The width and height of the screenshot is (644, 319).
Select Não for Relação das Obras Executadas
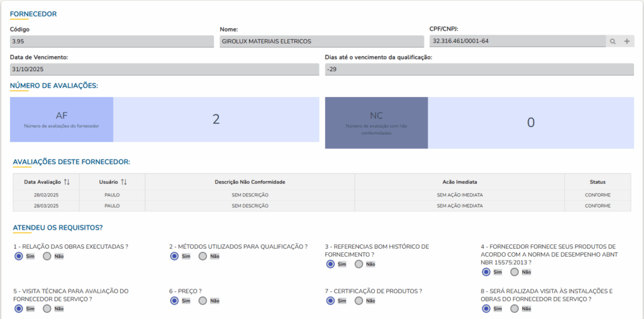point(47,256)
